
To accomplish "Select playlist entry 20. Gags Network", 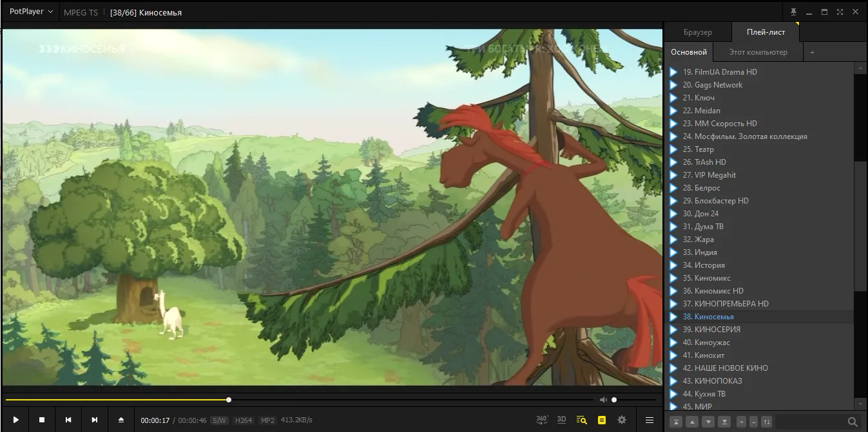I will pos(759,85).
